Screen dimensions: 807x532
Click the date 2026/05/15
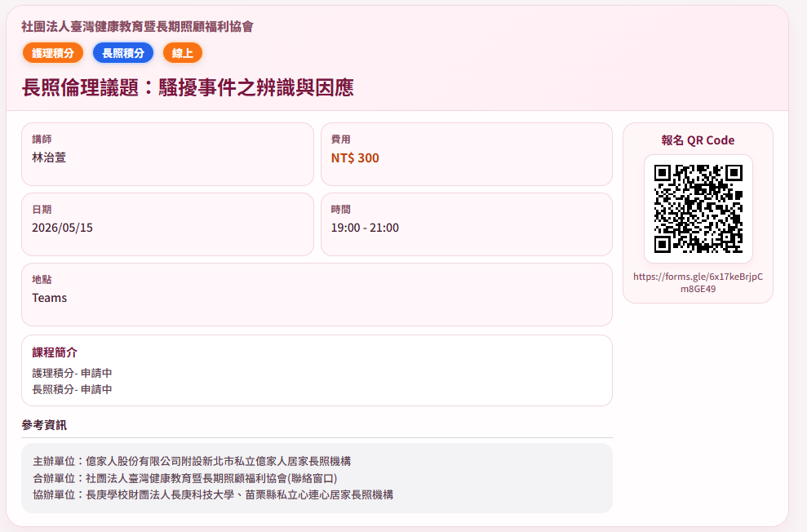pos(63,228)
